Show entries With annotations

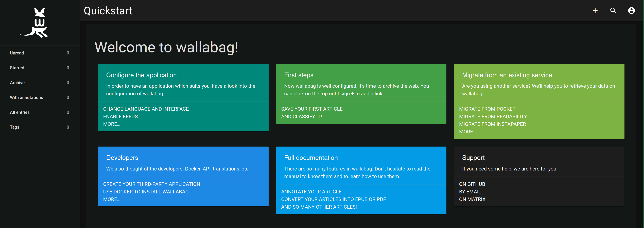pyautogui.click(x=40, y=97)
